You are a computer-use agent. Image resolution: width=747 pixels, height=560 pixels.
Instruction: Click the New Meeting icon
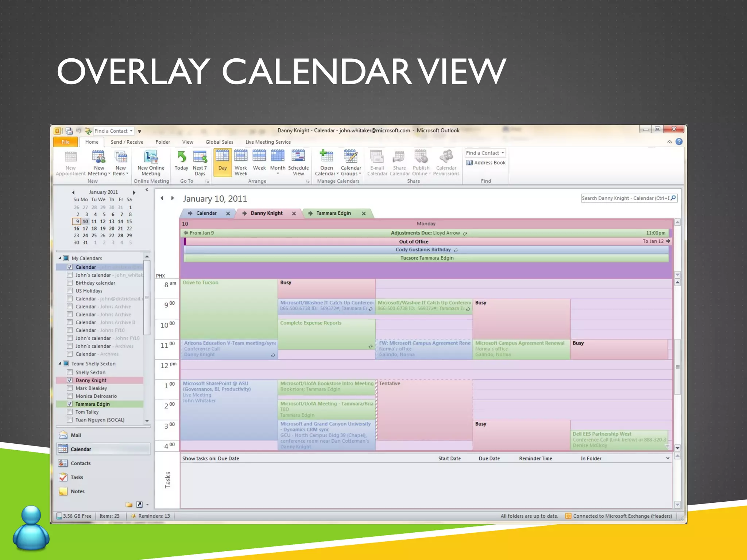98,157
